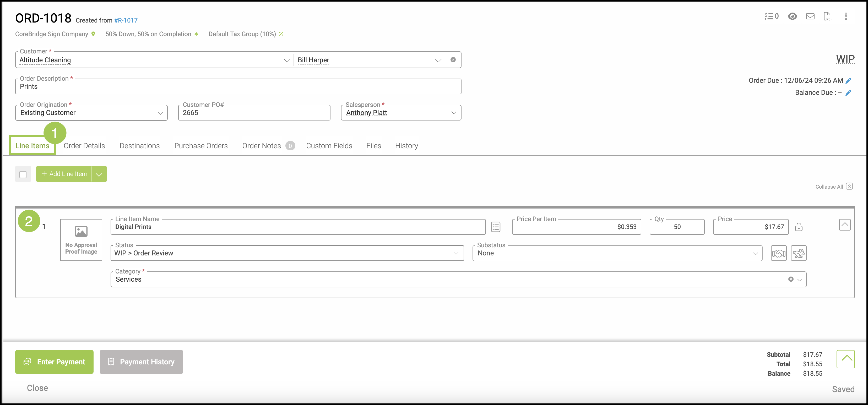868x405 pixels.
Task: Click the line item description list icon
Action: click(495, 227)
